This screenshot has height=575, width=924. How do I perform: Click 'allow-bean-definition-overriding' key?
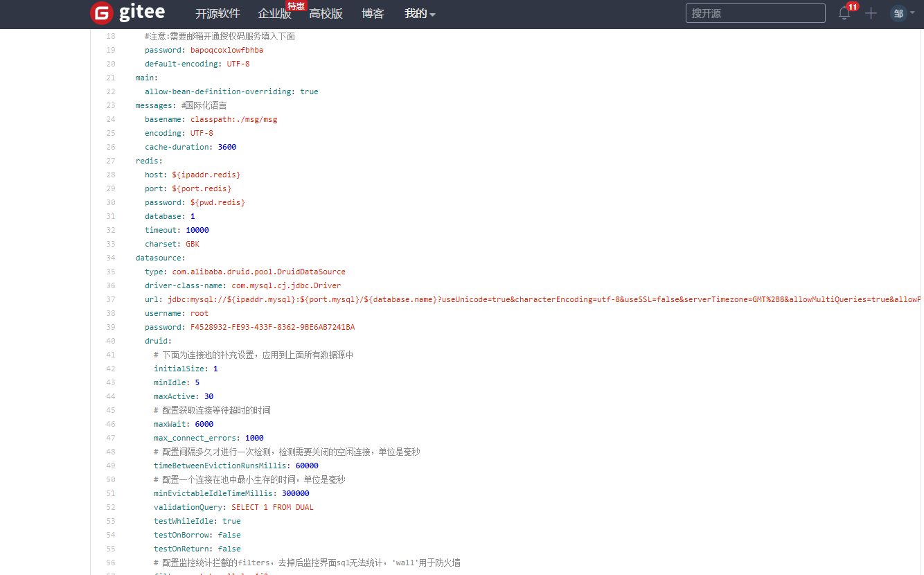click(220, 91)
